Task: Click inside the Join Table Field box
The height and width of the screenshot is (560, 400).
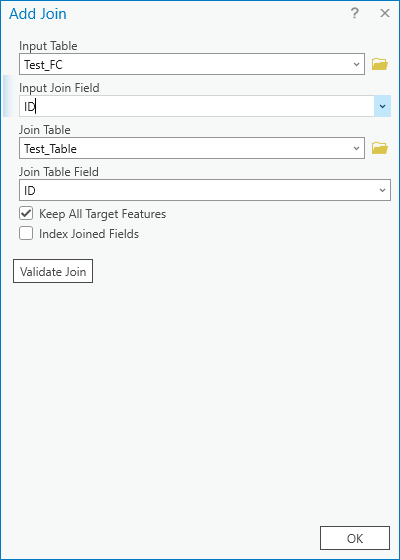Action: coord(205,190)
